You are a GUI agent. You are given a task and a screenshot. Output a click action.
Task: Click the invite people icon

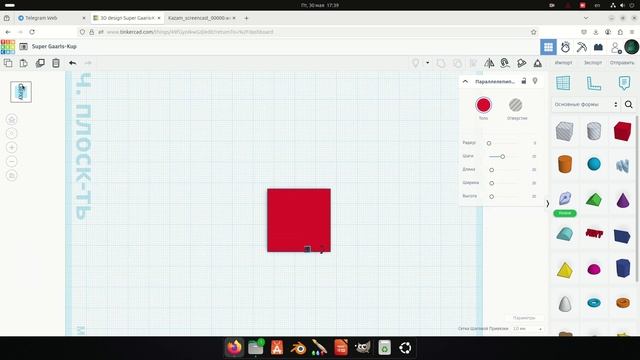[616, 47]
